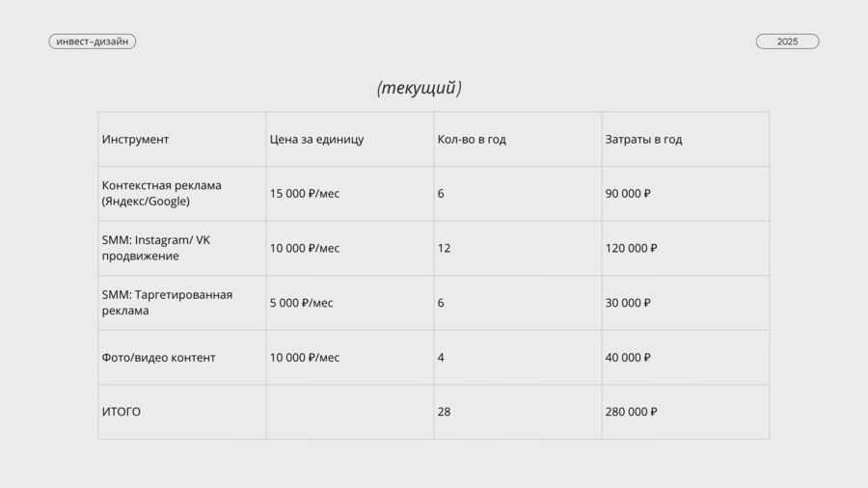Click the "Контекстная реклама (Яндекс/Google)" cell
868x488 pixels.
(x=161, y=193)
